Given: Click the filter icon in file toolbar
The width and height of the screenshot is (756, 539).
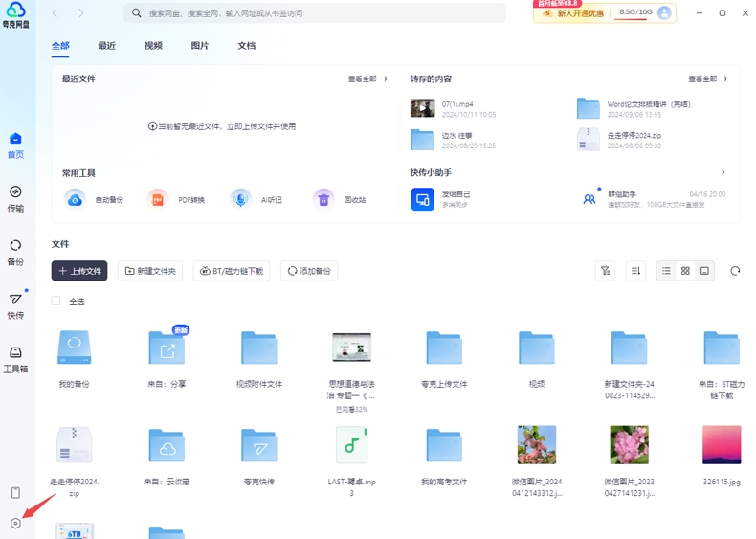Looking at the screenshot, I should pos(605,271).
